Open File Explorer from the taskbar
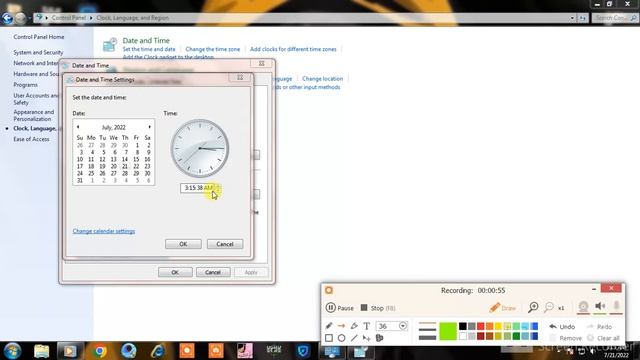 [x=42, y=351]
